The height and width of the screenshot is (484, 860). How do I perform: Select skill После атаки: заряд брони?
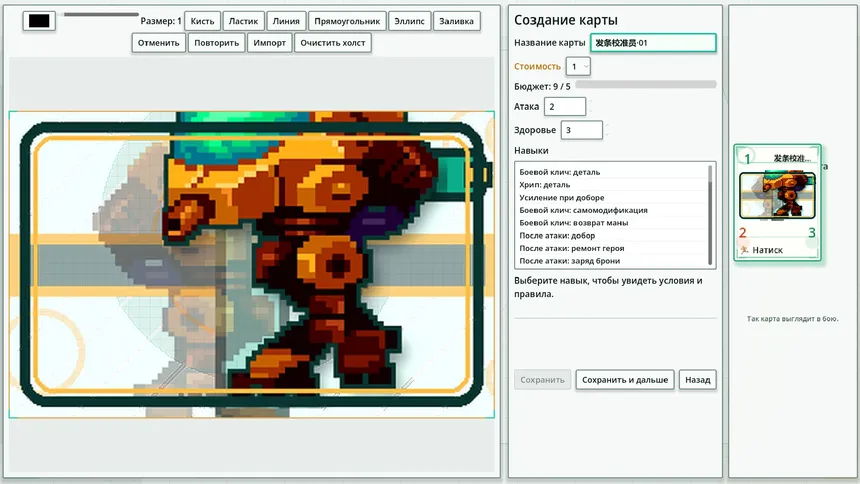[612, 261]
